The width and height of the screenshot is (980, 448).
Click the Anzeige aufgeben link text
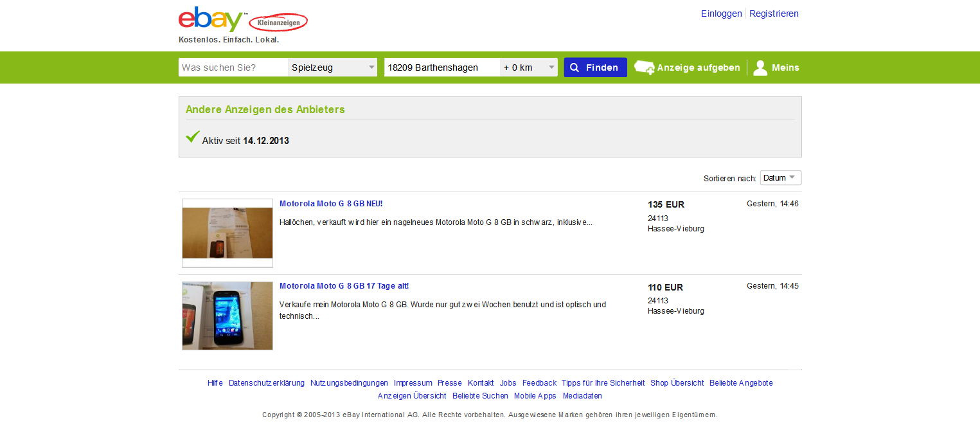[x=699, y=67]
